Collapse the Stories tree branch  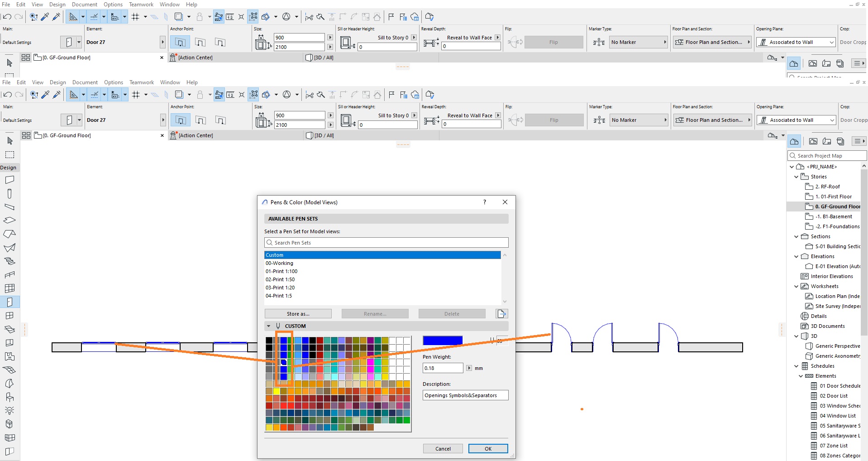point(796,177)
